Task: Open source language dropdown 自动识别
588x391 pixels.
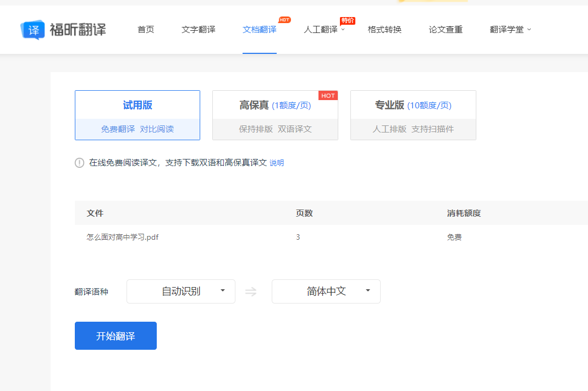Action: tap(181, 291)
